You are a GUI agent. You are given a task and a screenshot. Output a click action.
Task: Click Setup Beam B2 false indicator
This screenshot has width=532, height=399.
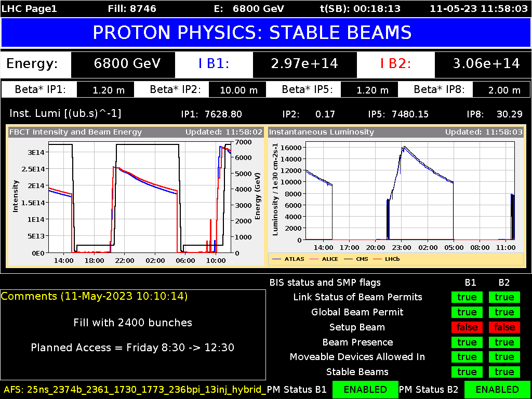click(x=504, y=327)
